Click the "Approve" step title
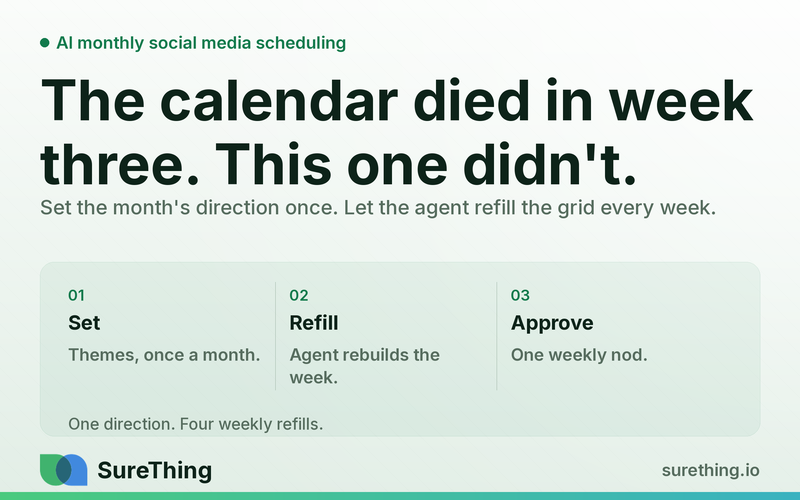The height and width of the screenshot is (500, 800). [x=552, y=323]
